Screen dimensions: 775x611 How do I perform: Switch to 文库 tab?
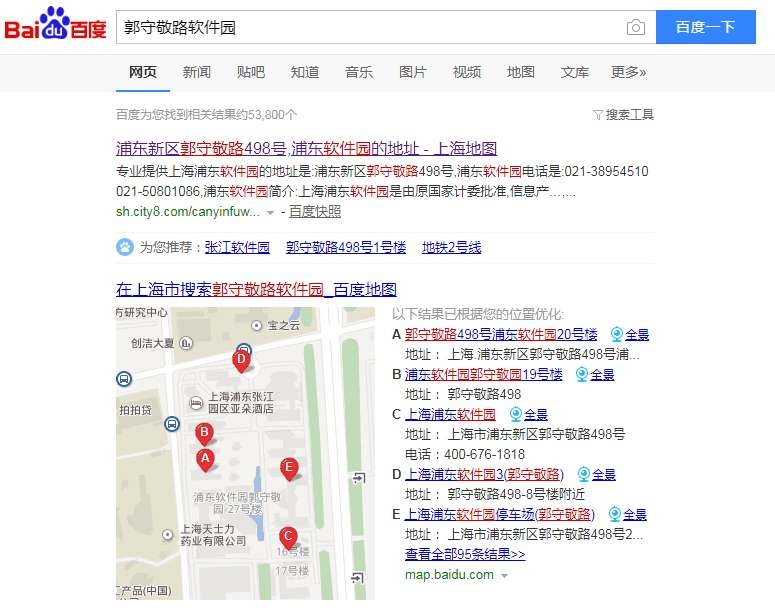[x=575, y=72]
